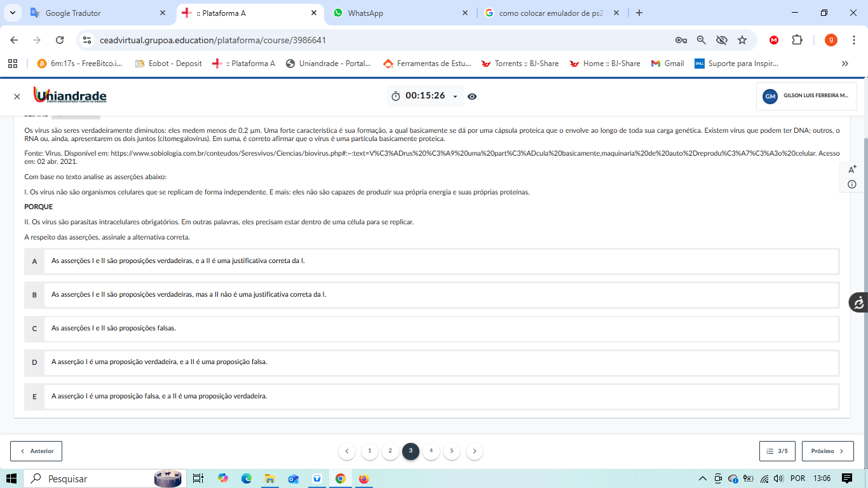The height and width of the screenshot is (488, 868).
Task: Toggle timer visibility with the eye icon
Action: tap(472, 97)
